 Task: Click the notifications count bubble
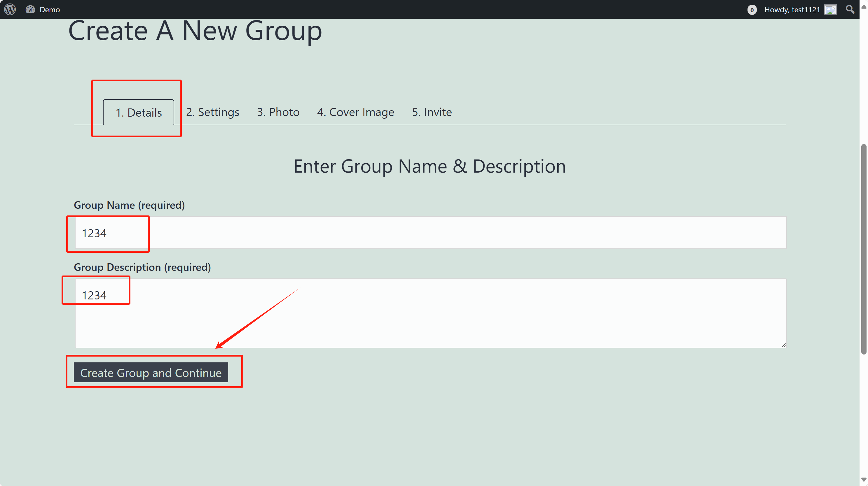click(x=752, y=10)
